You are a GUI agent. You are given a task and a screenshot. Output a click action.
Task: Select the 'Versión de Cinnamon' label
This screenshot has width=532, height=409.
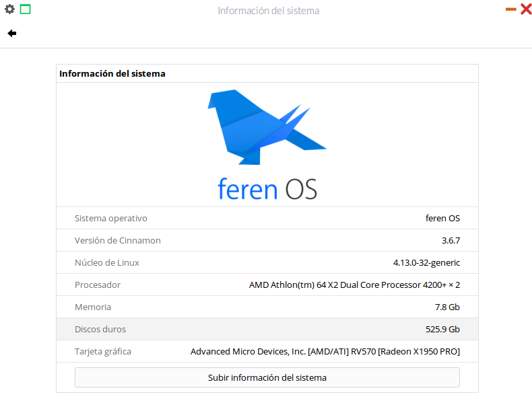click(x=117, y=240)
